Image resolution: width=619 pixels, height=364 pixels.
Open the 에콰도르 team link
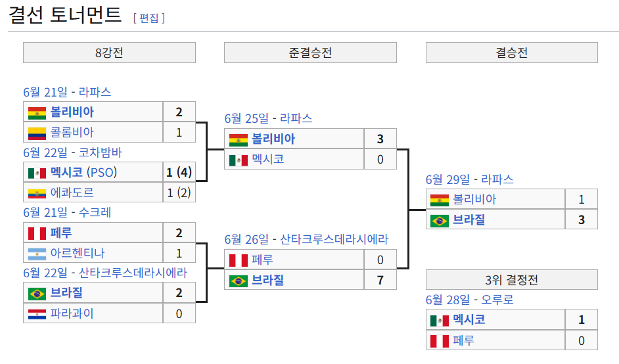pyautogui.click(x=72, y=193)
